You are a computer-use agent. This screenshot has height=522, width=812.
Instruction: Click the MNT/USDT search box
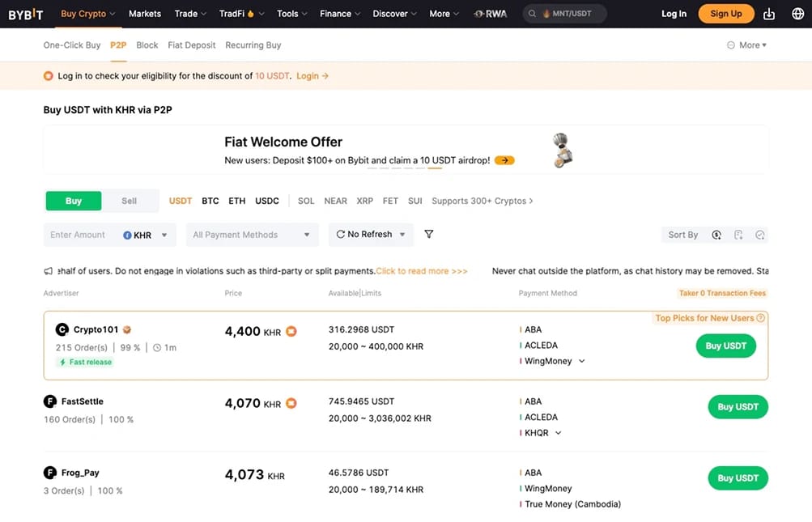point(565,14)
